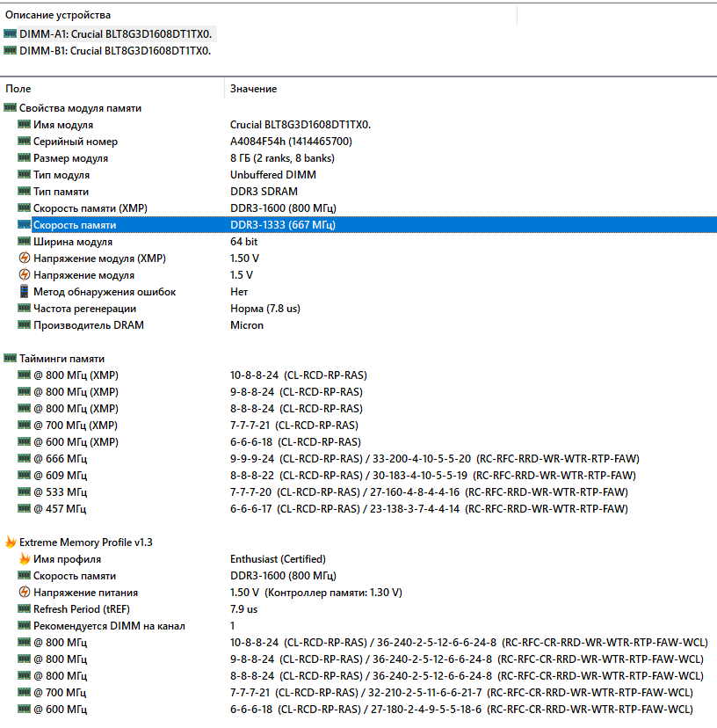
Task: Click the chip icon for Имя модуля
Action: click(x=24, y=124)
